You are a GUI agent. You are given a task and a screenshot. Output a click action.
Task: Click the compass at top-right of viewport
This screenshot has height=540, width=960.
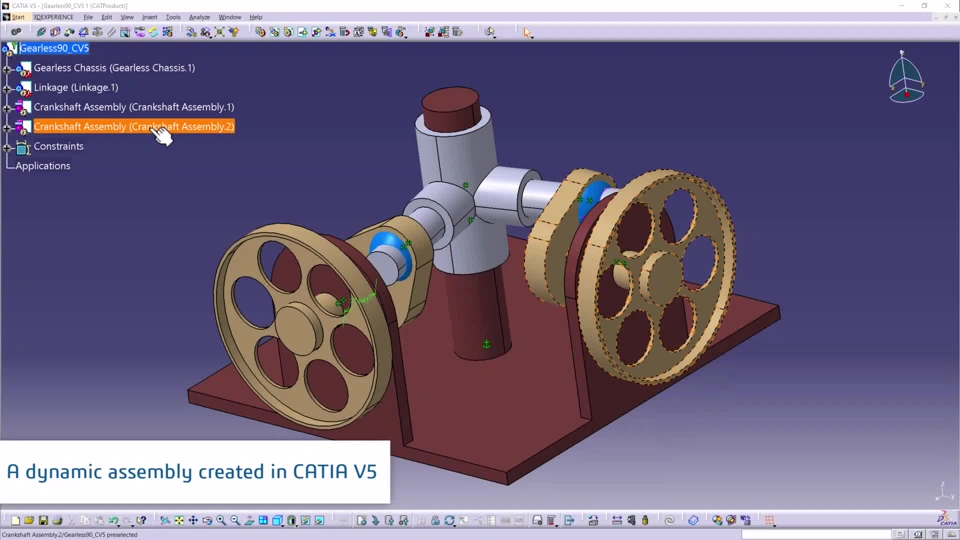(906, 77)
